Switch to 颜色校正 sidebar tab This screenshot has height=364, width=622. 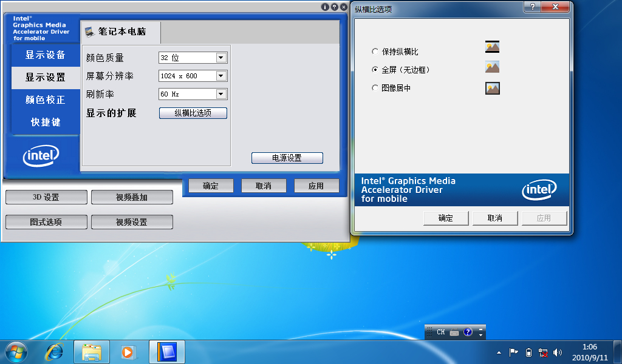pos(45,100)
